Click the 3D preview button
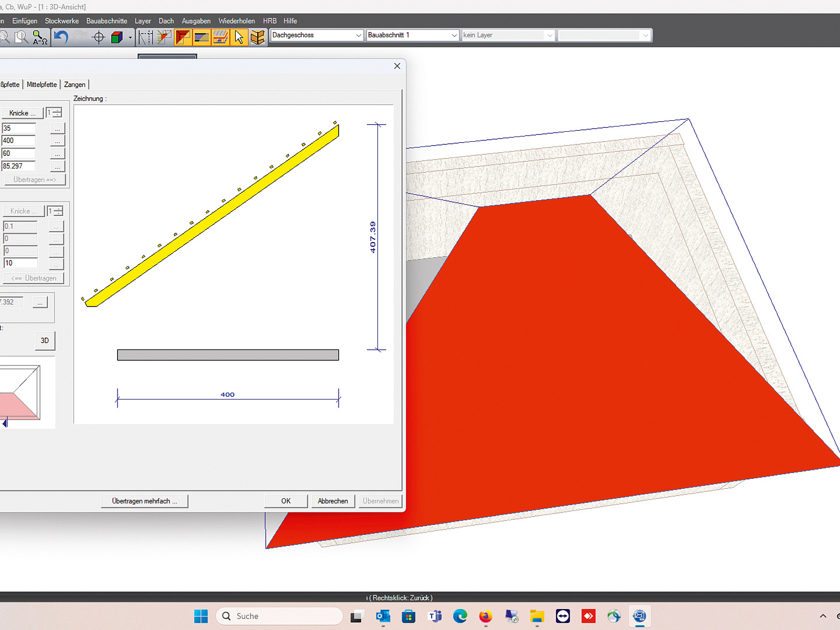This screenshot has height=630, width=840. [x=45, y=341]
